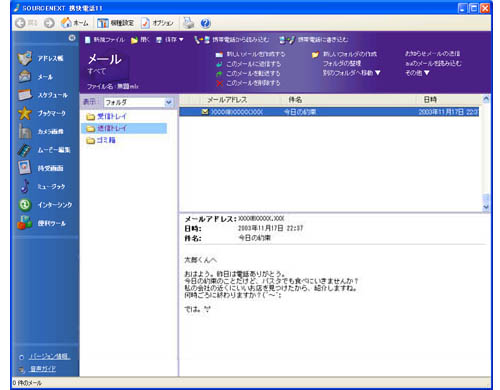The image size is (500, 390).
Task: Click the mail list scrollbar up arrow
Action: [x=486, y=99]
